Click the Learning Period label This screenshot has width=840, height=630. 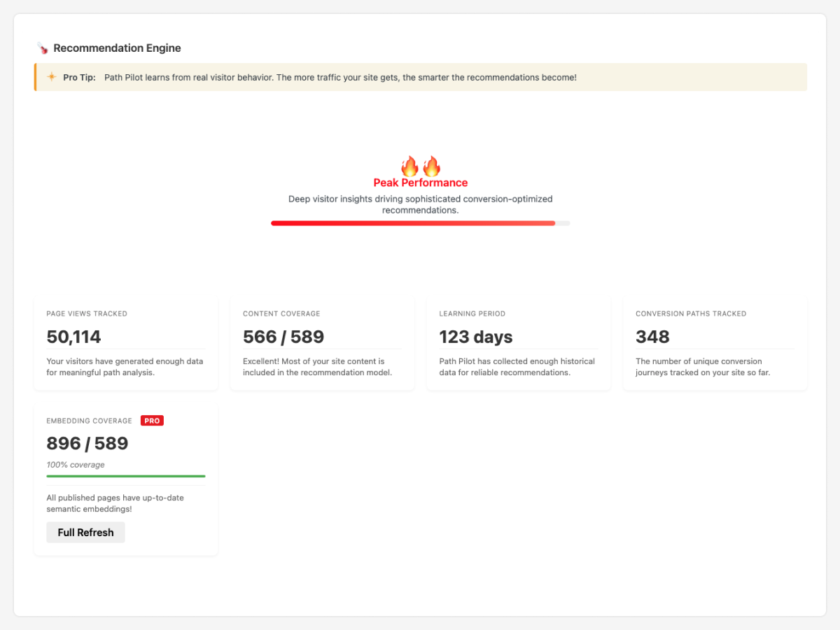pyautogui.click(x=472, y=314)
